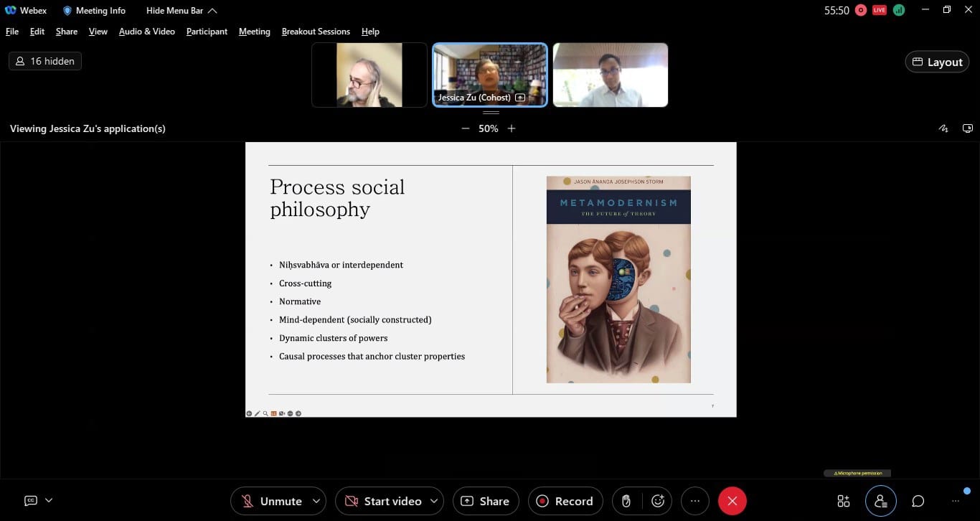Open the Breakout Sessions menu
The image size is (980, 521).
point(316,32)
